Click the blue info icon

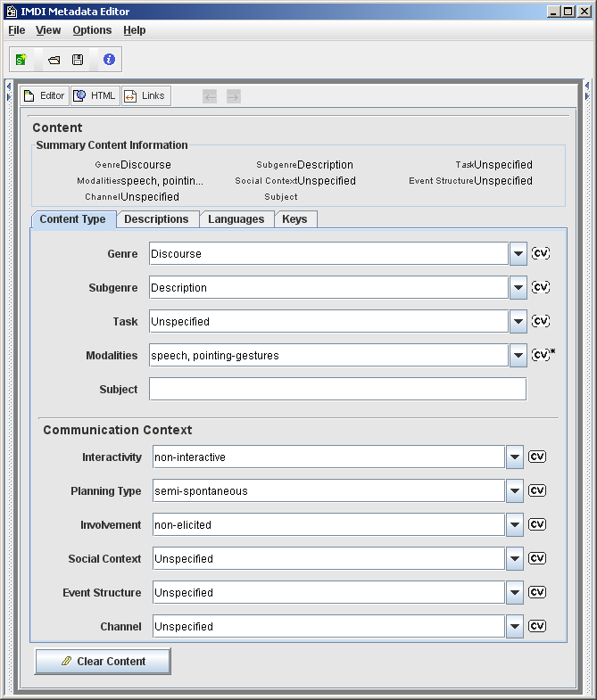109,60
